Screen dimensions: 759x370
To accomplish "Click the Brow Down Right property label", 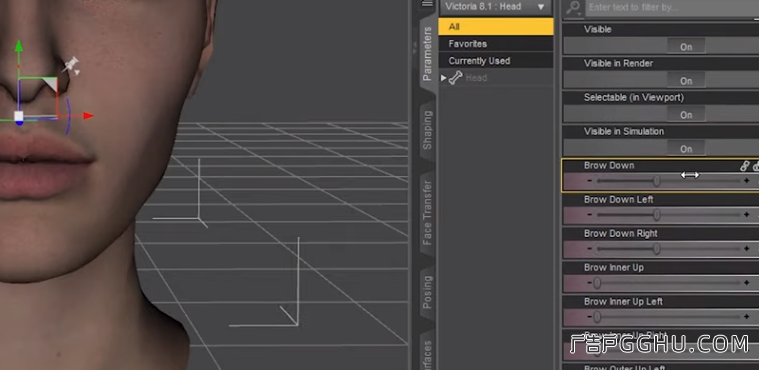I will (621, 233).
